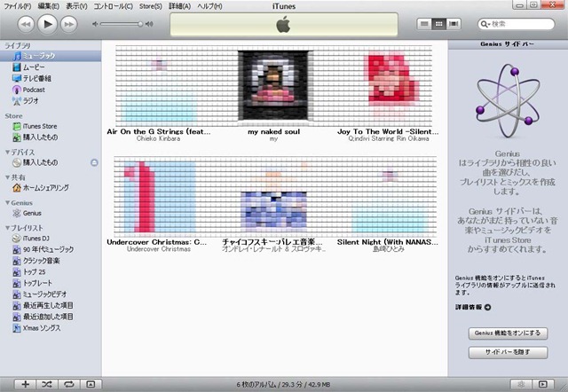Select Genius in the sidebar
The height and width of the screenshot is (392, 568).
(51, 213)
